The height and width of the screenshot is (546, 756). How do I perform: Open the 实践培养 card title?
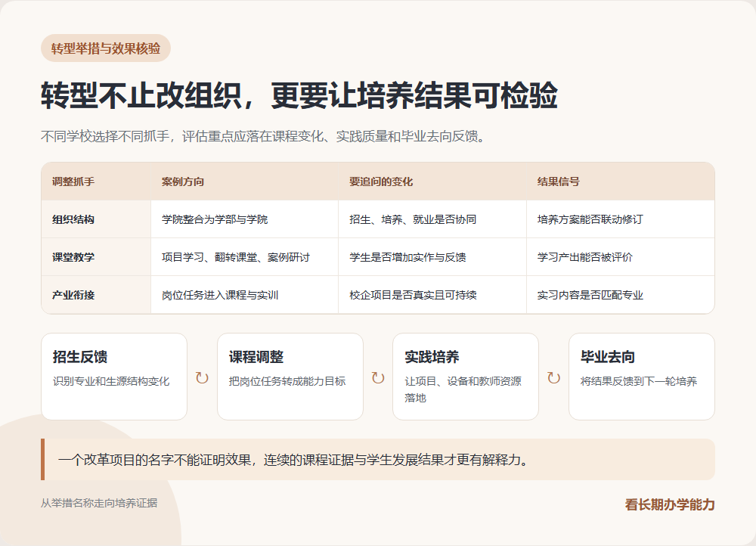(x=432, y=357)
